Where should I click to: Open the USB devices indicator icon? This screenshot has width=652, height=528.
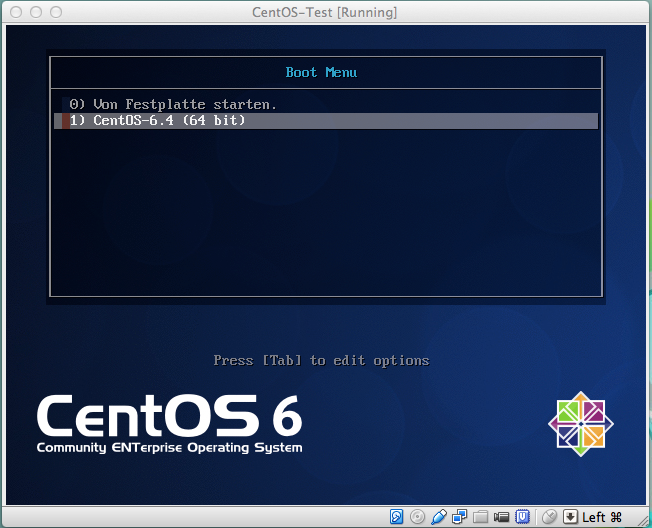439,517
